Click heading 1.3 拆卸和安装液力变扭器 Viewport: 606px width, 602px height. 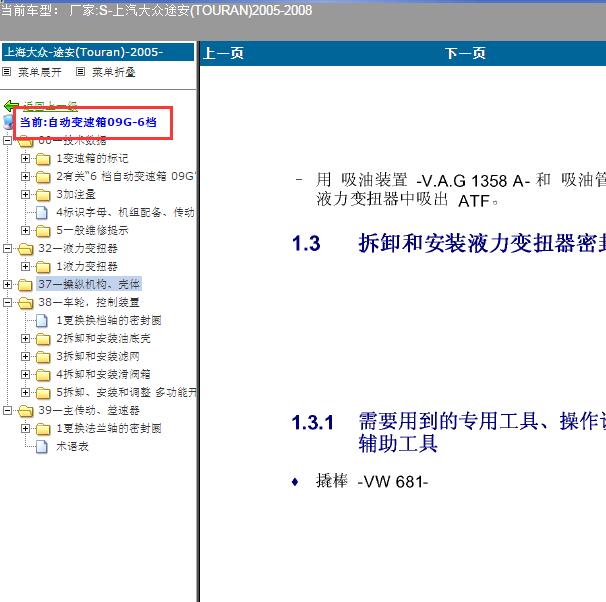[449, 243]
